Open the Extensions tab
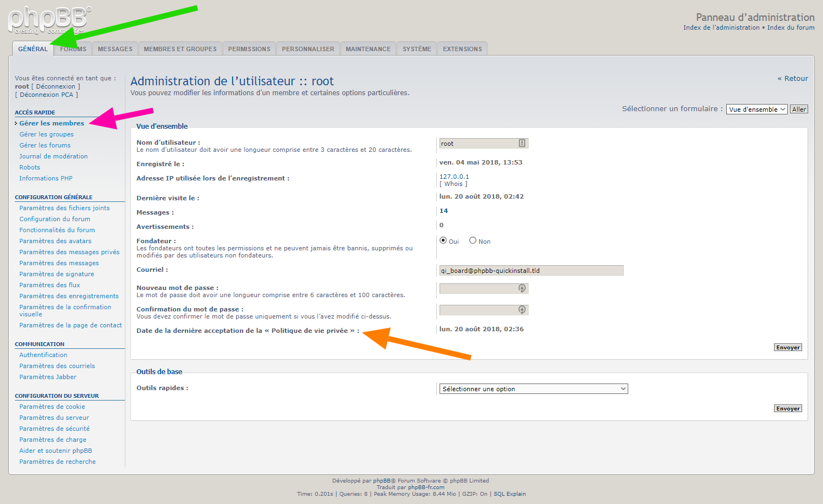The image size is (823, 504). pyautogui.click(x=462, y=49)
